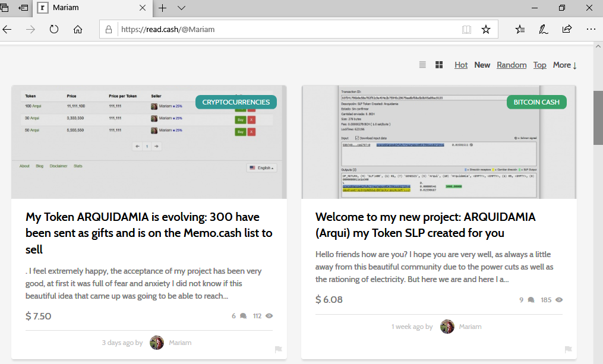Open article 'My Token ARQUIDAMIA is evolving'
603x364 pixels.
149,233
